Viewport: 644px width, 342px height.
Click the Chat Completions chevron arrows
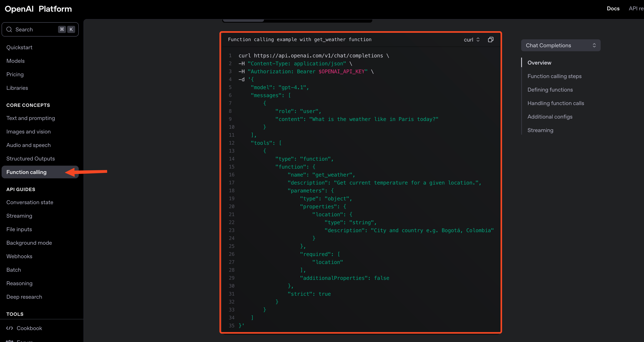coord(594,45)
